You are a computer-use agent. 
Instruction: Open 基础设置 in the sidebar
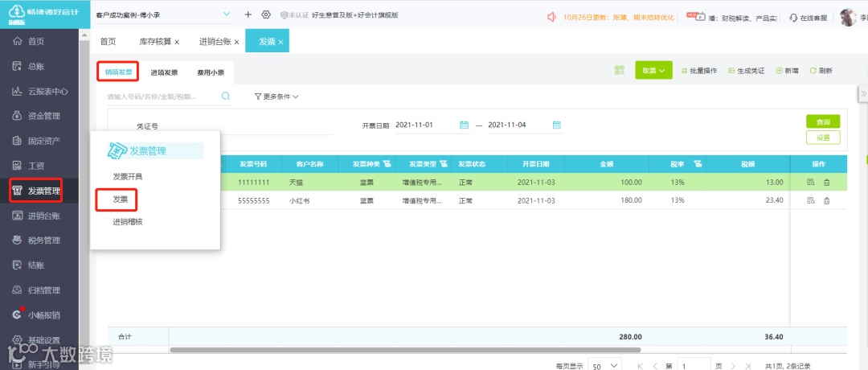coord(43,340)
